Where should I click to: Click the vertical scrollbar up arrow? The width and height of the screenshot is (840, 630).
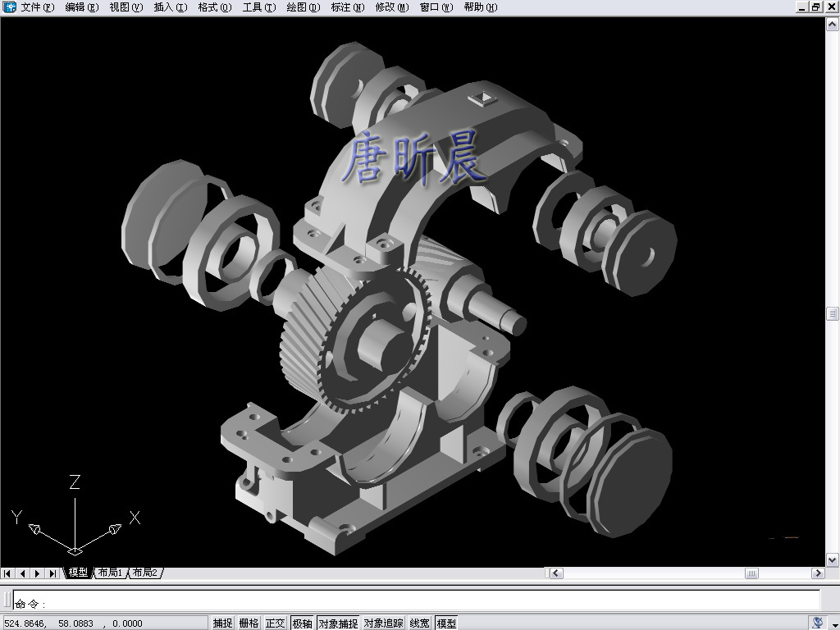833,24
